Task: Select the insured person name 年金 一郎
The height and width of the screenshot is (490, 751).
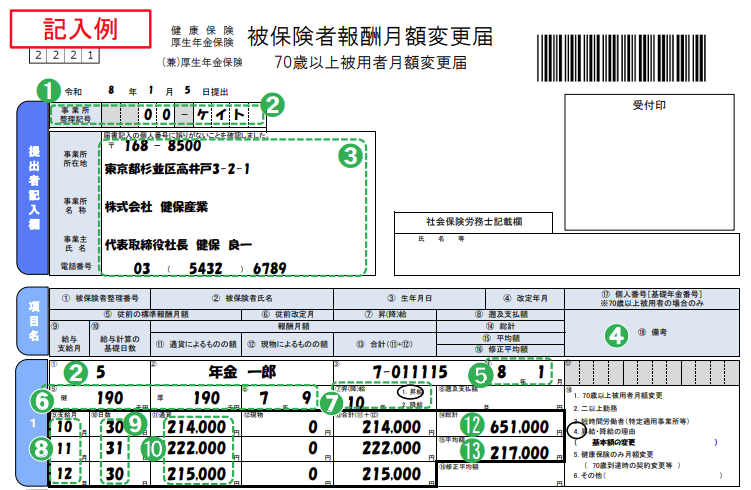Action: click(x=242, y=372)
